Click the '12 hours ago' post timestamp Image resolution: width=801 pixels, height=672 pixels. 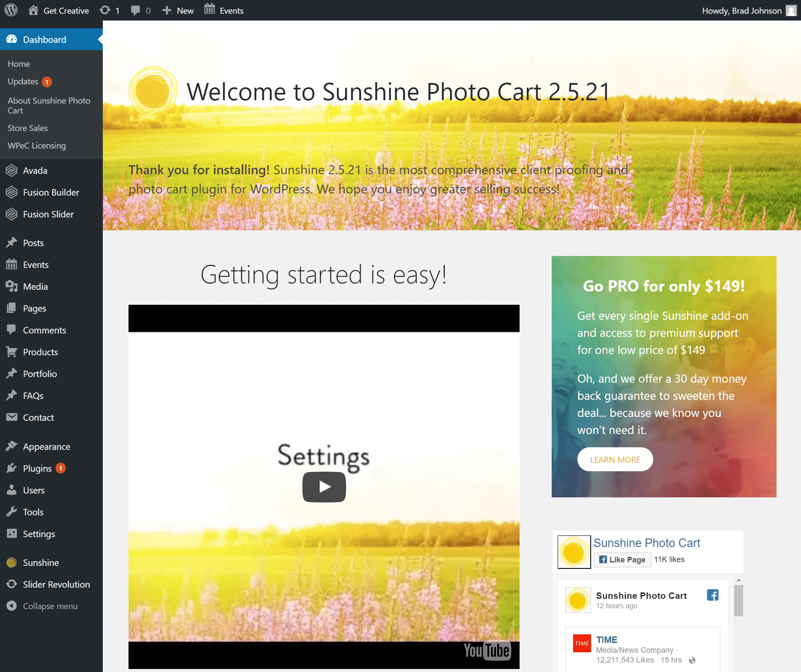(x=617, y=606)
